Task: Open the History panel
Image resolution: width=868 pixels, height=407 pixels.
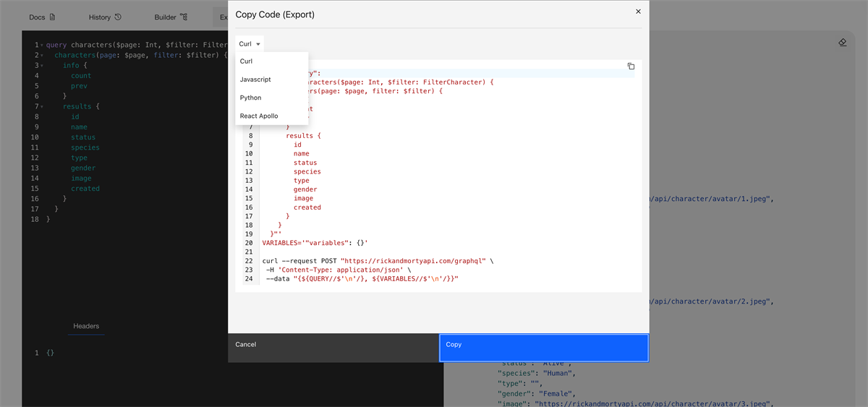Action: tap(99, 17)
